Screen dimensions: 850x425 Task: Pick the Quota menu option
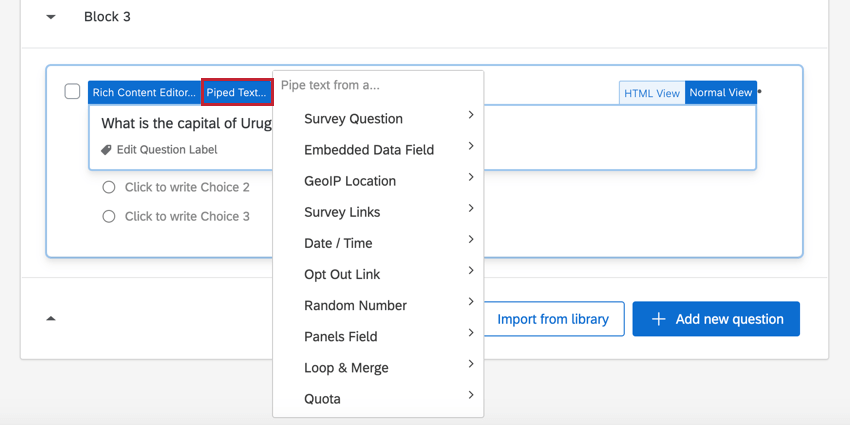pos(322,399)
